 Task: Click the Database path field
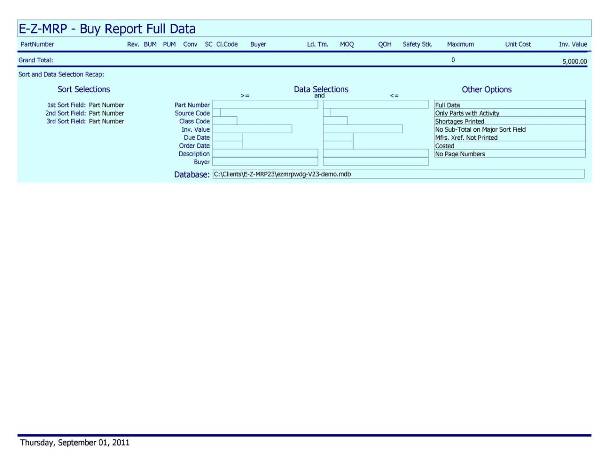[397, 175]
